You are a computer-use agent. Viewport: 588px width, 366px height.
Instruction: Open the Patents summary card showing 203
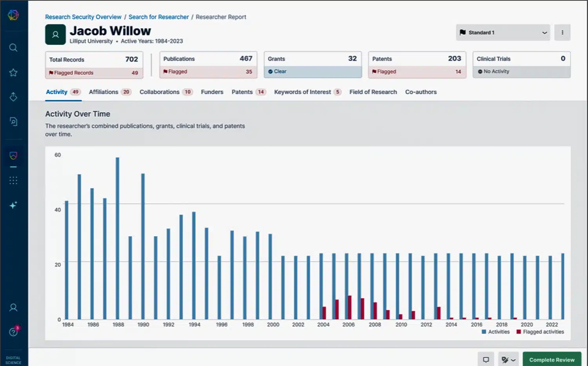pyautogui.click(x=417, y=65)
